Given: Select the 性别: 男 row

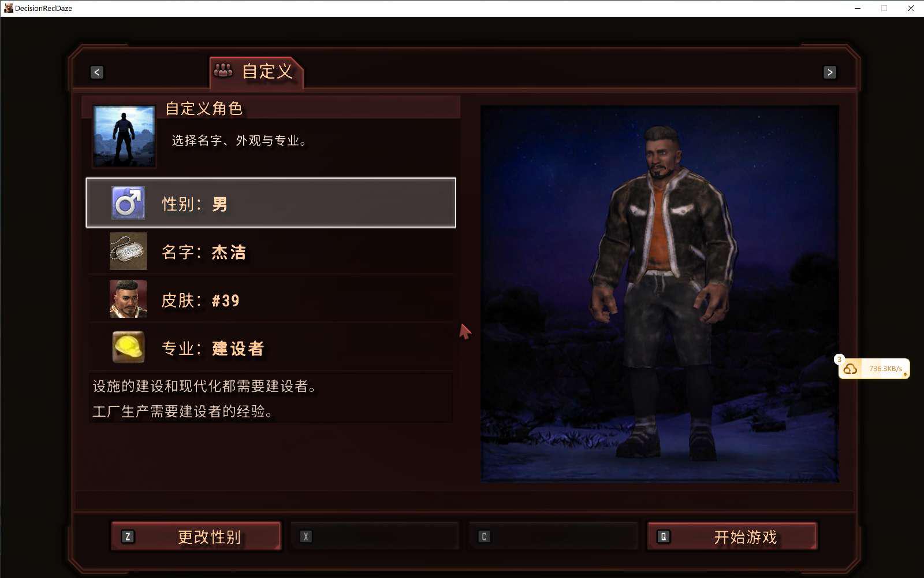Looking at the screenshot, I should pyautogui.click(x=271, y=203).
